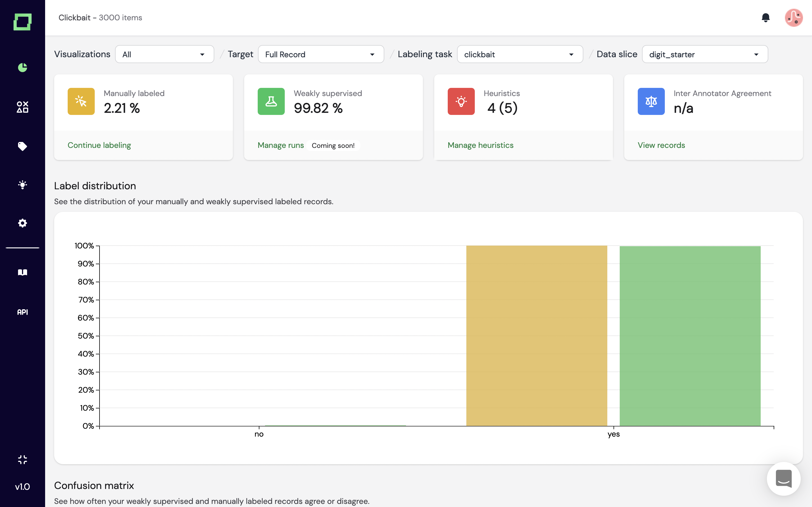This screenshot has height=507, width=812.
Task: Click the API sidebar icon
Action: point(23,312)
